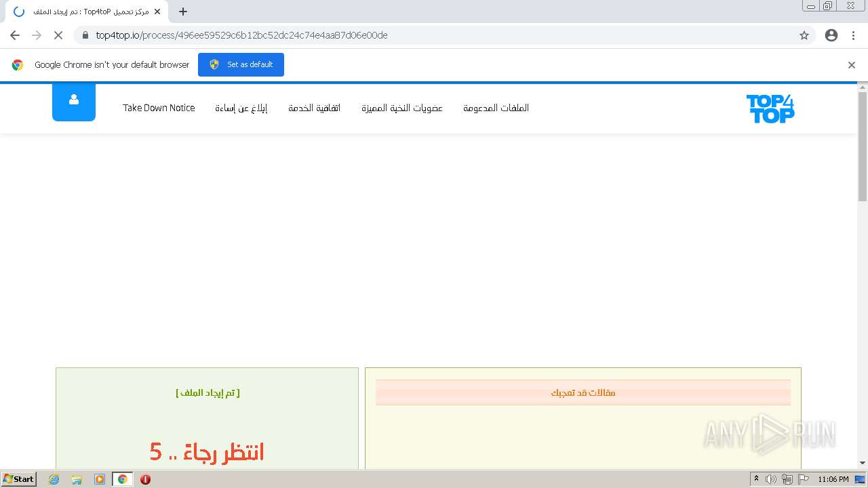Click the browser back arrow
This screenshot has width=868, height=488.
point(15,35)
